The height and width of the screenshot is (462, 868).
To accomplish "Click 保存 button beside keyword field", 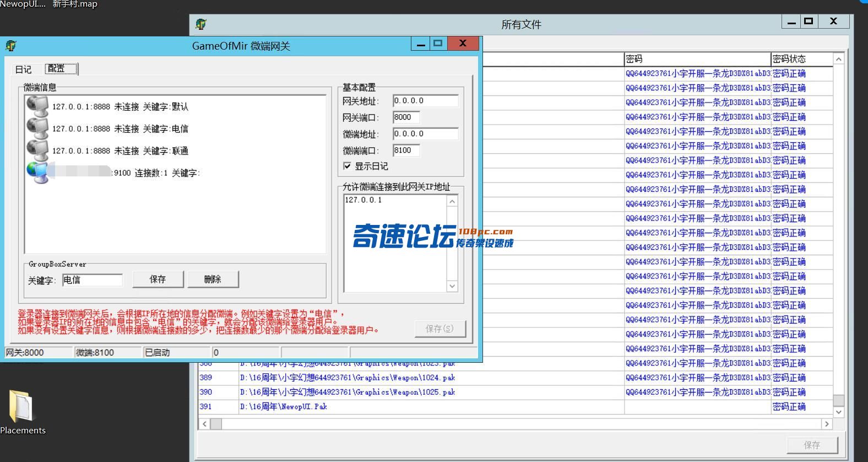I will (x=158, y=279).
